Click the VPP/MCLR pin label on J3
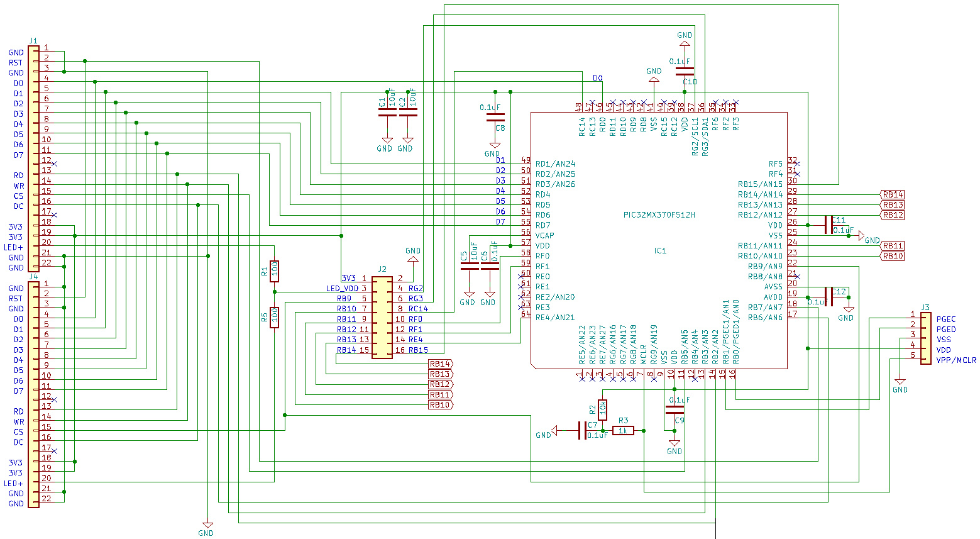 pos(955,360)
